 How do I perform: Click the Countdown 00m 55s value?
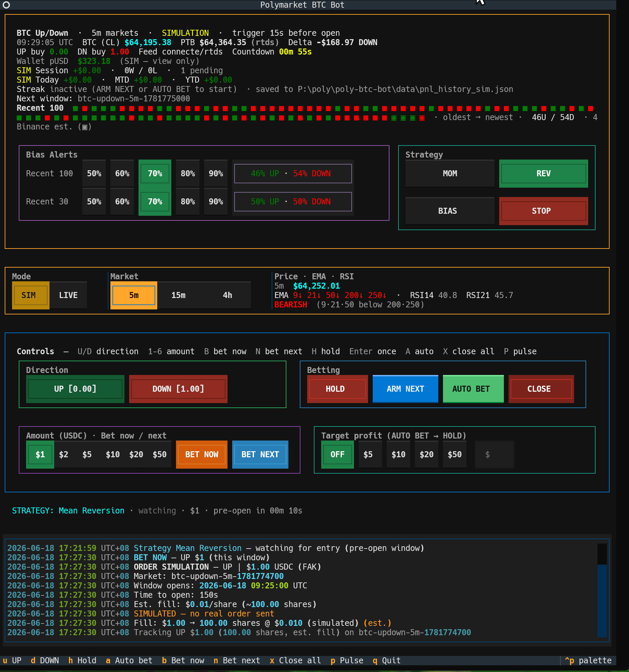(295, 52)
